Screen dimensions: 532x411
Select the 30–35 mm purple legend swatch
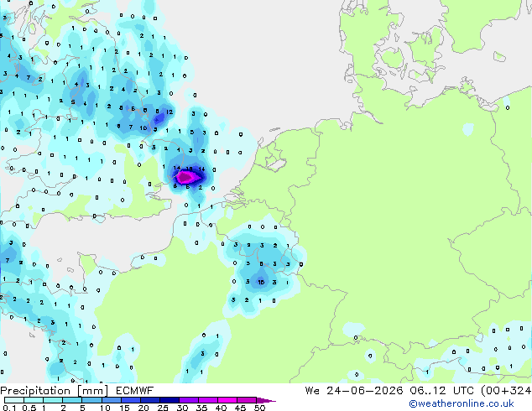(189, 400)
